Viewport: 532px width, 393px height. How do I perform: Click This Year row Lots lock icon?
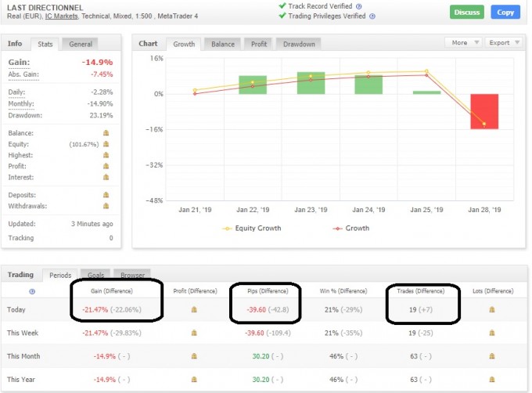pyautogui.click(x=492, y=380)
